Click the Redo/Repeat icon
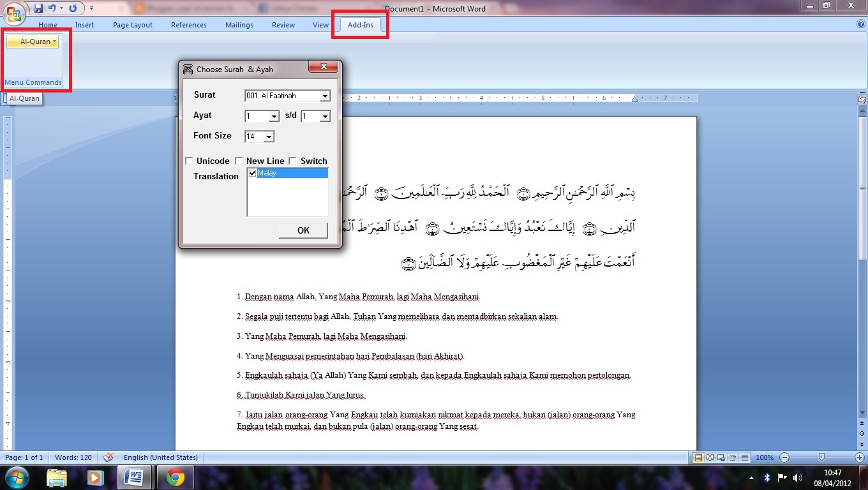Screen dimensions: 868x490 pos(72,8)
